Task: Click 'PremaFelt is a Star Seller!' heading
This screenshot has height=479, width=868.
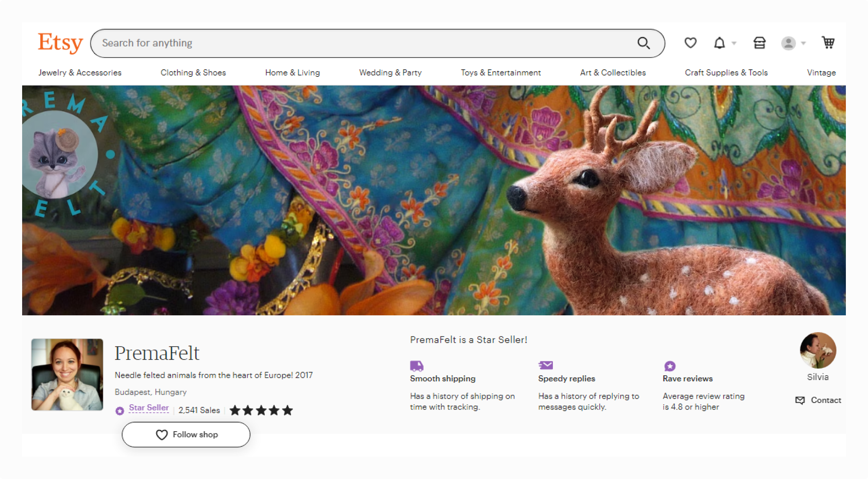Action: click(469, 340)
